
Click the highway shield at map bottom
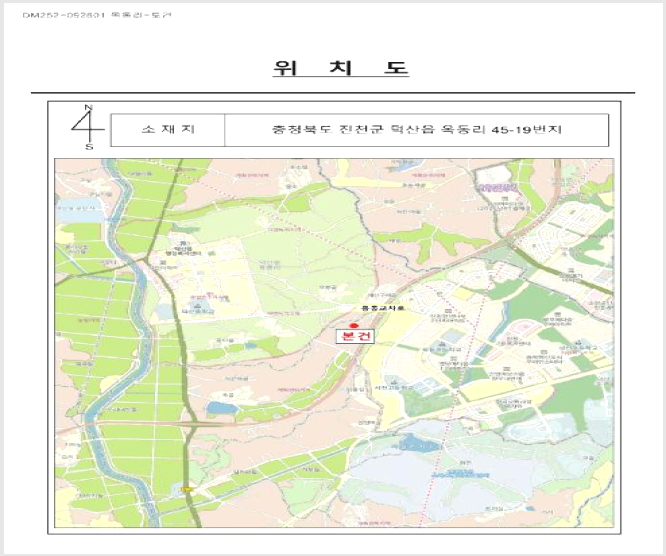coord(186,490)
